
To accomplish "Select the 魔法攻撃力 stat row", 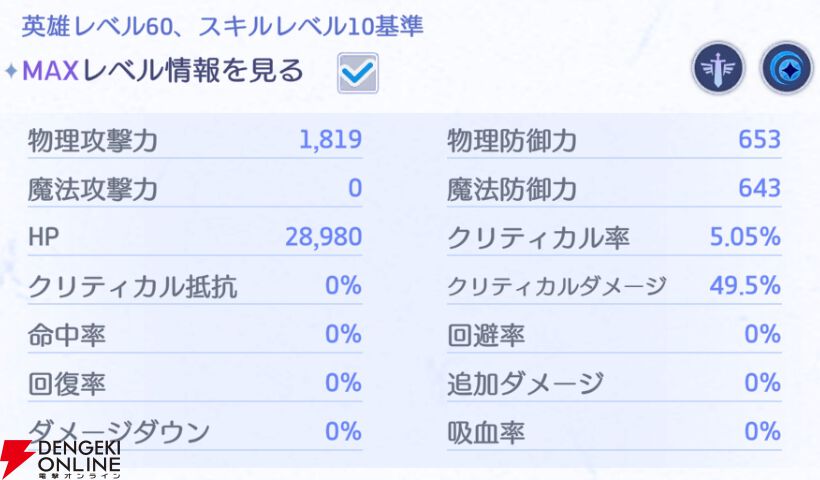I will coord(195,189).
